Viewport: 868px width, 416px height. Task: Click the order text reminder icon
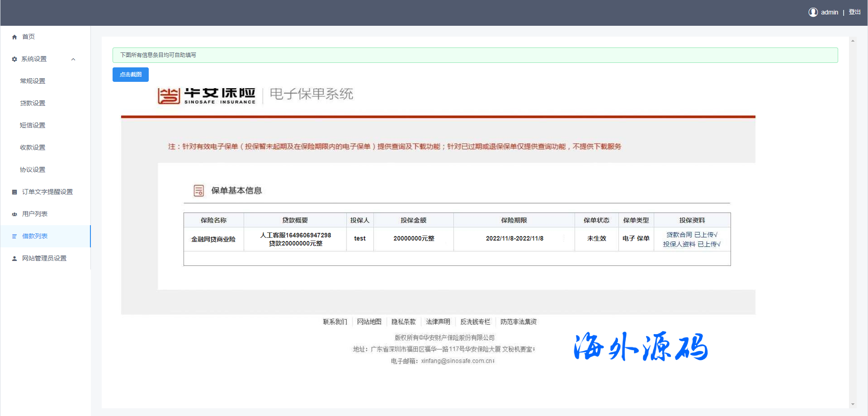tap(14, 192)
